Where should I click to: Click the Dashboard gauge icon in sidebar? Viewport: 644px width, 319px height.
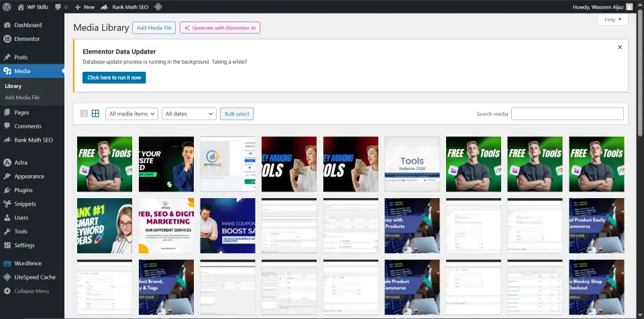click(x=7, y=25)
